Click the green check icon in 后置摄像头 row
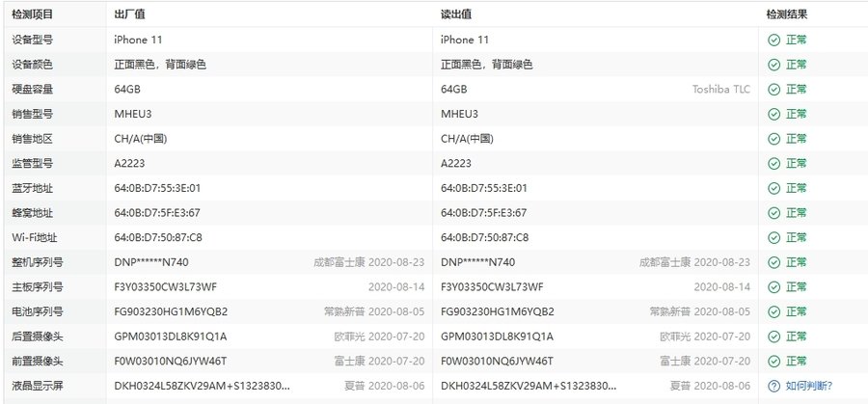Image resolution: width=868 pixels, height=404 pixels. click(x=773, y=337)
